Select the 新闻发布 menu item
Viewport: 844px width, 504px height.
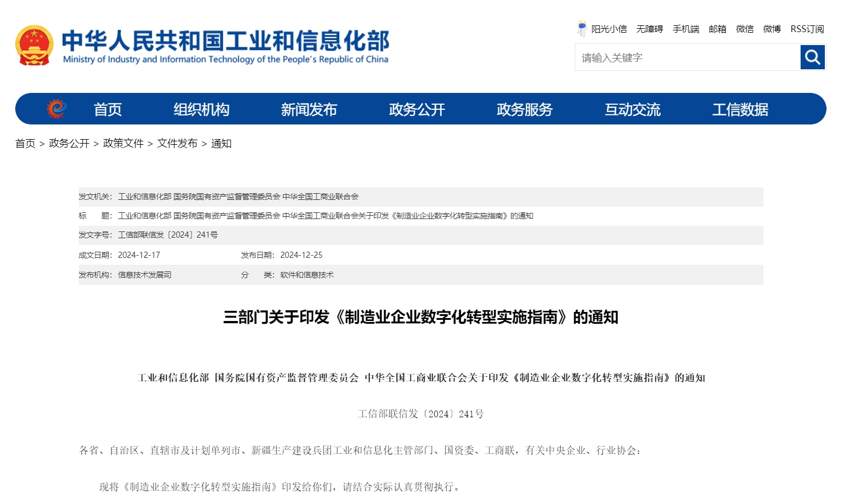[x=309, y=109]
